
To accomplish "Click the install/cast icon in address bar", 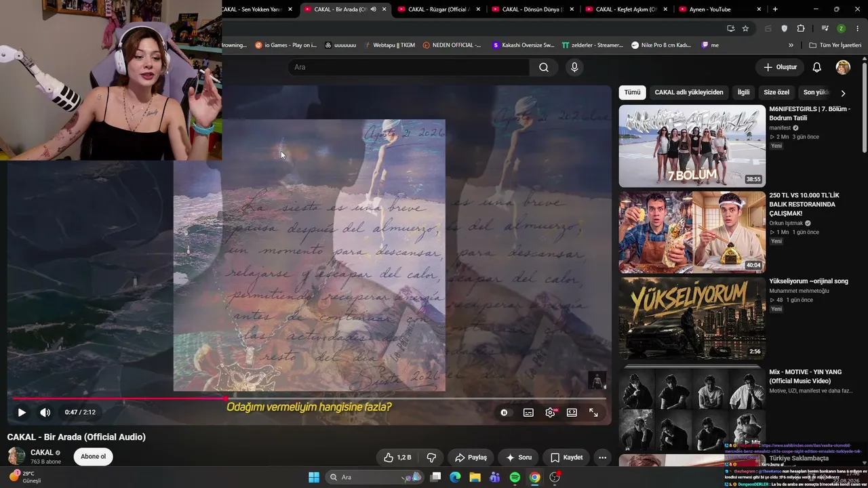I will [x=730, y=28].
